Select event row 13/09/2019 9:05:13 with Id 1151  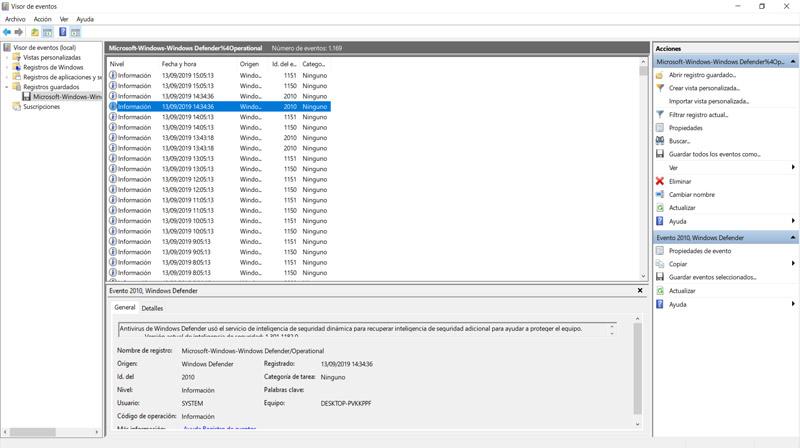[219, 242]
